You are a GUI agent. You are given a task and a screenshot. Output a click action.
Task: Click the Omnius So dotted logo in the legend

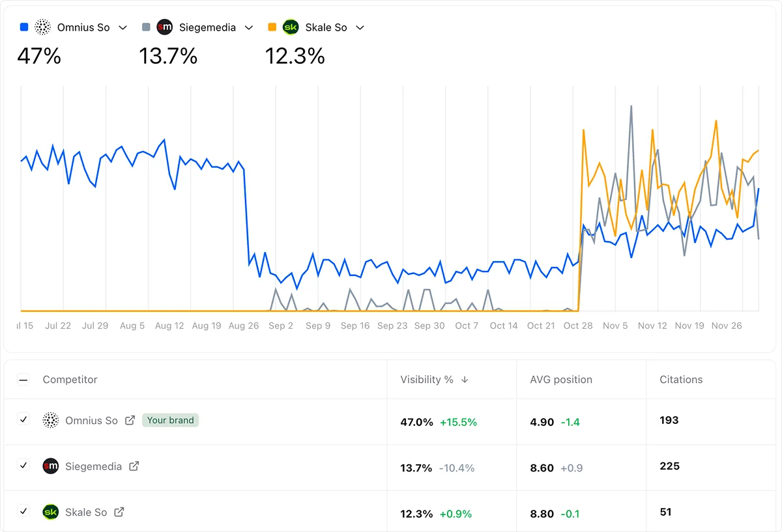[x=42, y=27]
